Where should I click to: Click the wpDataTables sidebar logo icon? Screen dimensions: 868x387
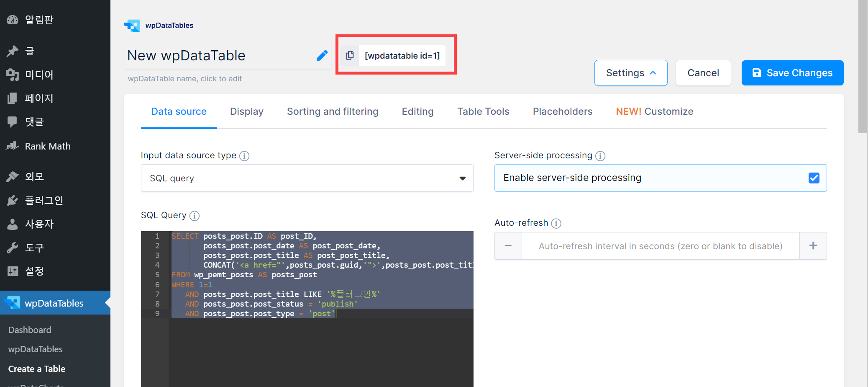(13, 303)
